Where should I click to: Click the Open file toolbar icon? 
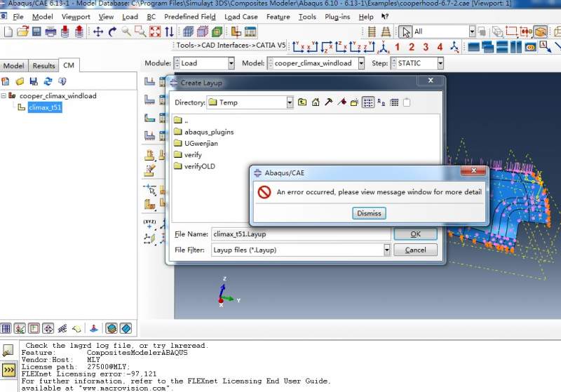tap(22, 32)
